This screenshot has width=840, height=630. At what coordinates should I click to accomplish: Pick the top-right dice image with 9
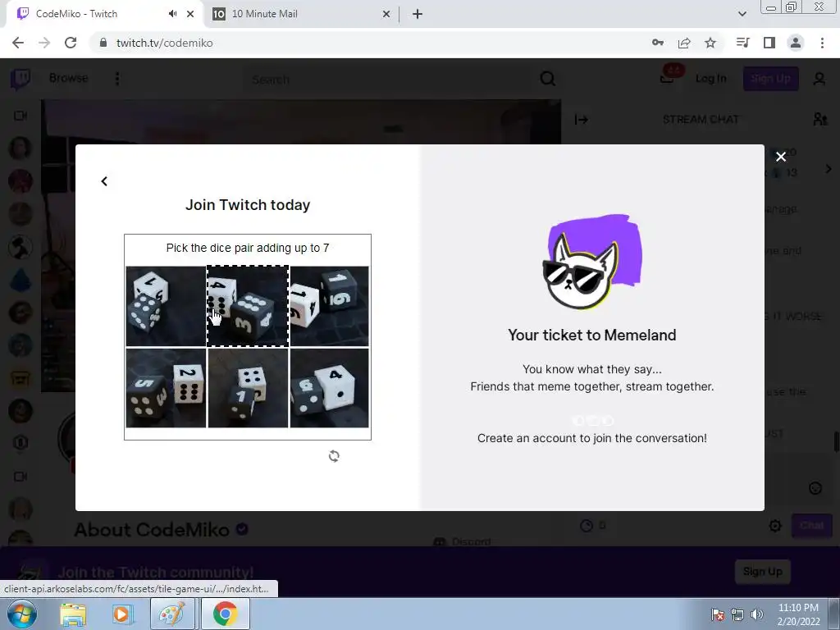click(330, 306)
